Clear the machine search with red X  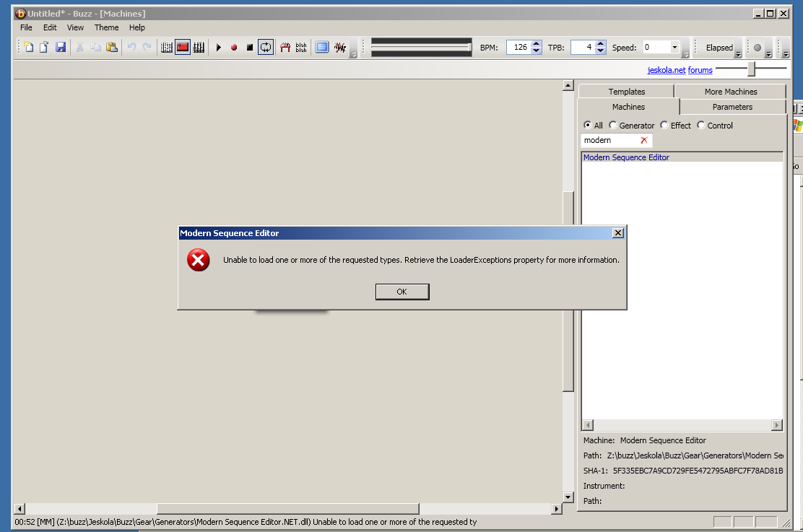click(x=644, y=140)
